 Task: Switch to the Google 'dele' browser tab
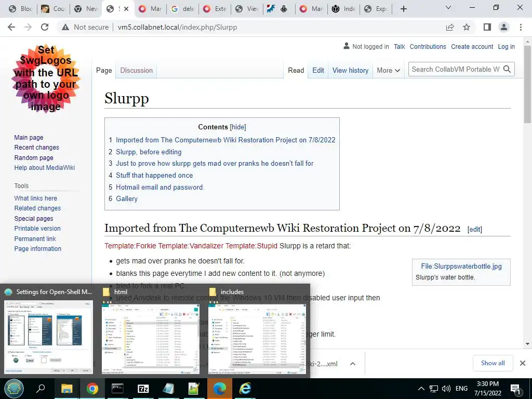pos(183,9)
